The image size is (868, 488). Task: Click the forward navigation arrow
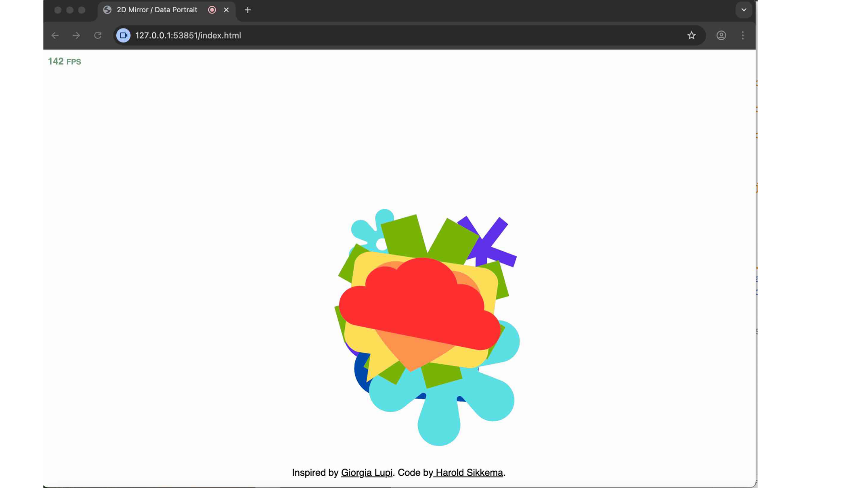tap(76, 35)
